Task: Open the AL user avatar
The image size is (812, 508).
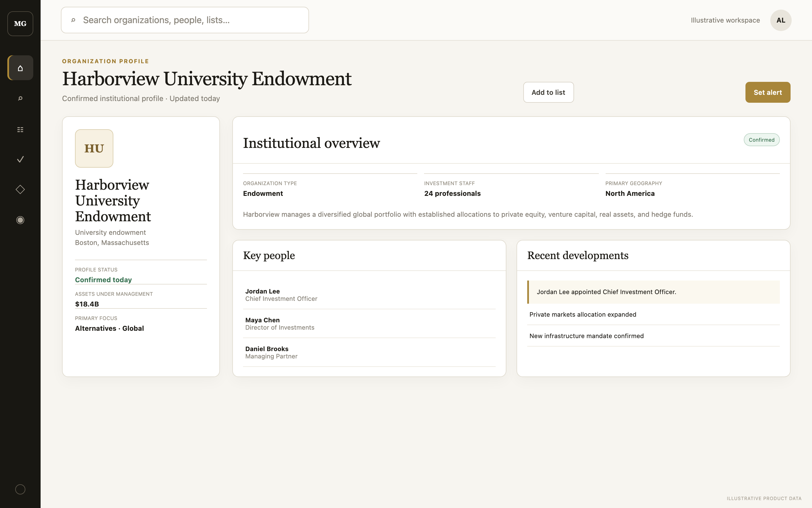Action: (x=781, y=20)
